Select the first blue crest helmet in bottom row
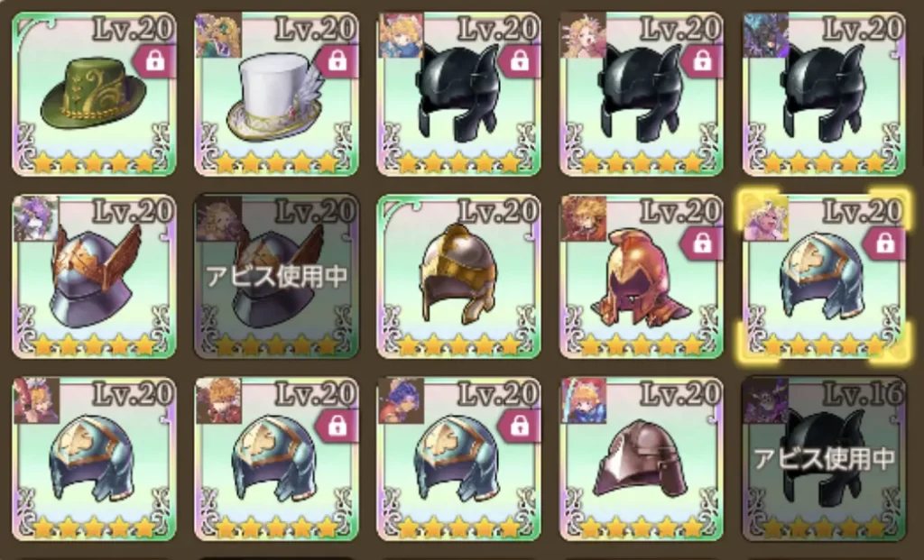924x560 pixels. pyautogui.click(x=94, y=459)
